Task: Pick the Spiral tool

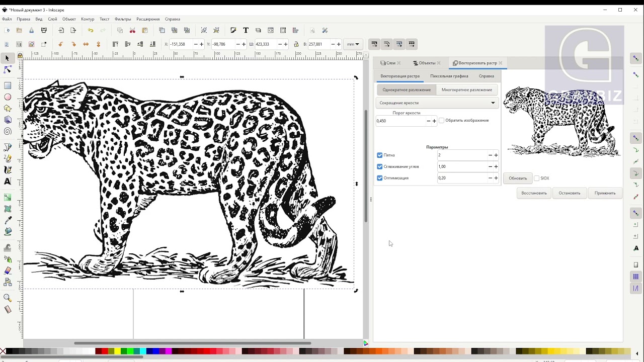Action: tap(8, 132)
